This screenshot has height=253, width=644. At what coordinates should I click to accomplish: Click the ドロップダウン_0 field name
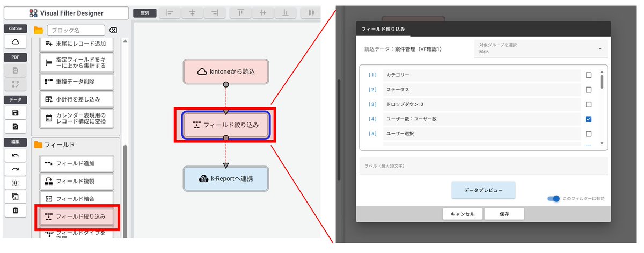click(x=405, y=104)
